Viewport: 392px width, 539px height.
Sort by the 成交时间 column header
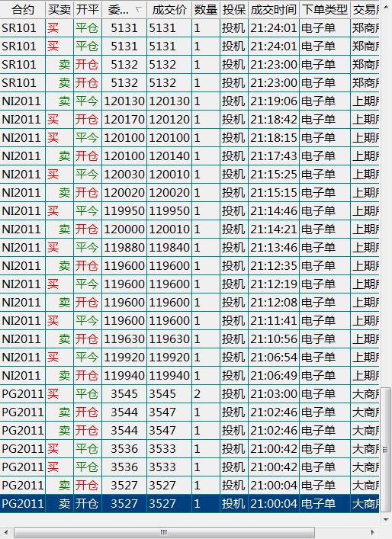[x=274, y=10]
